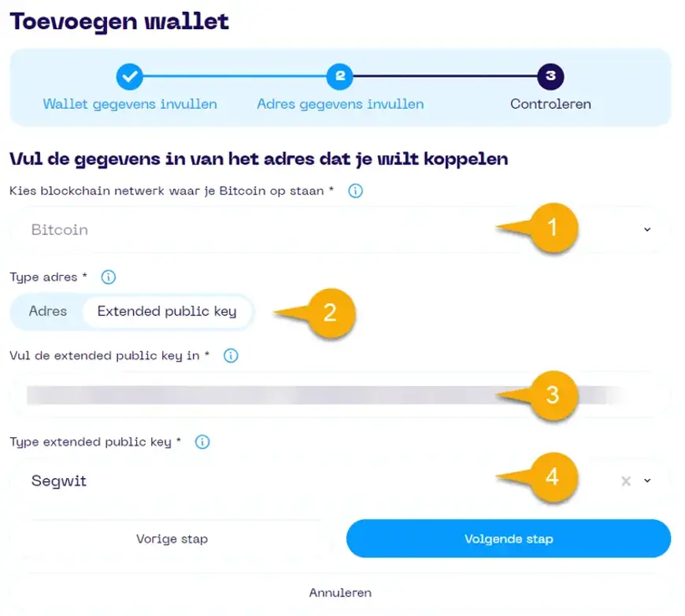Open the Adres gegevens invullen step
The image size is (685, 616).
[340, 104]
